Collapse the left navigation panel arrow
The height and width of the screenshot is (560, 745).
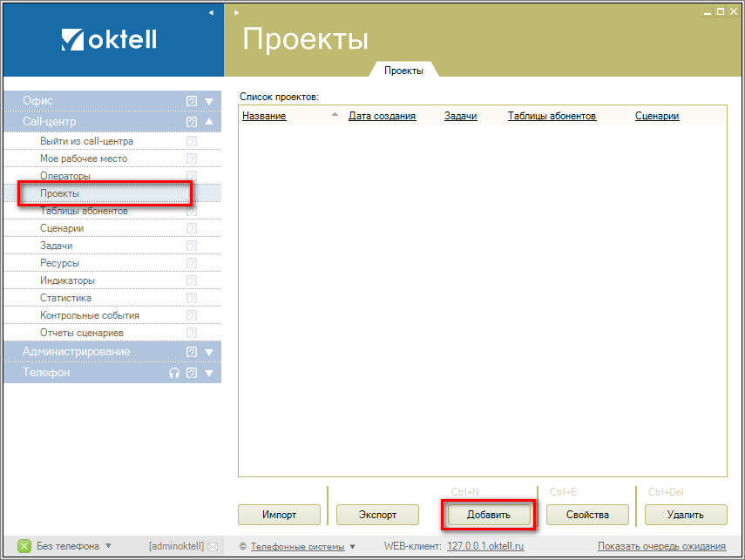tap(211, 13)
